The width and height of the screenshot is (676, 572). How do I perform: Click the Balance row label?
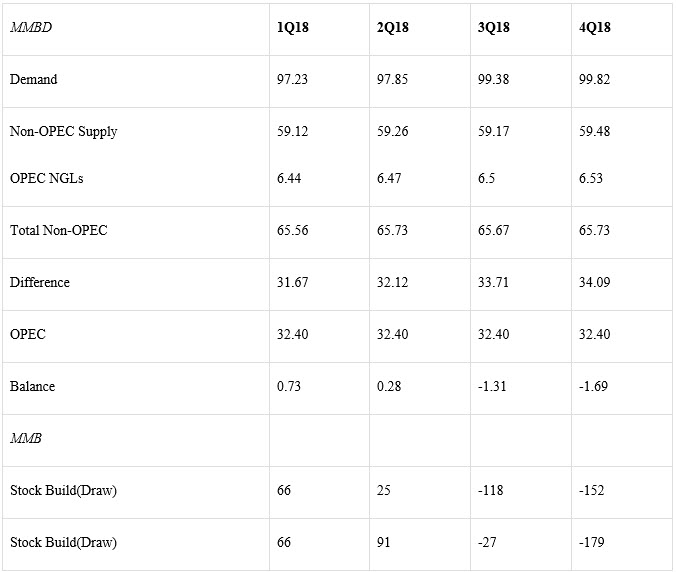pos(32,386)
